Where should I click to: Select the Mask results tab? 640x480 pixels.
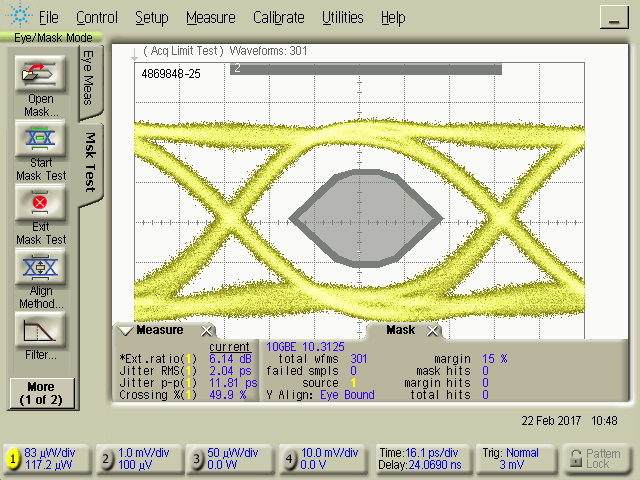click(x=400, y=330)
